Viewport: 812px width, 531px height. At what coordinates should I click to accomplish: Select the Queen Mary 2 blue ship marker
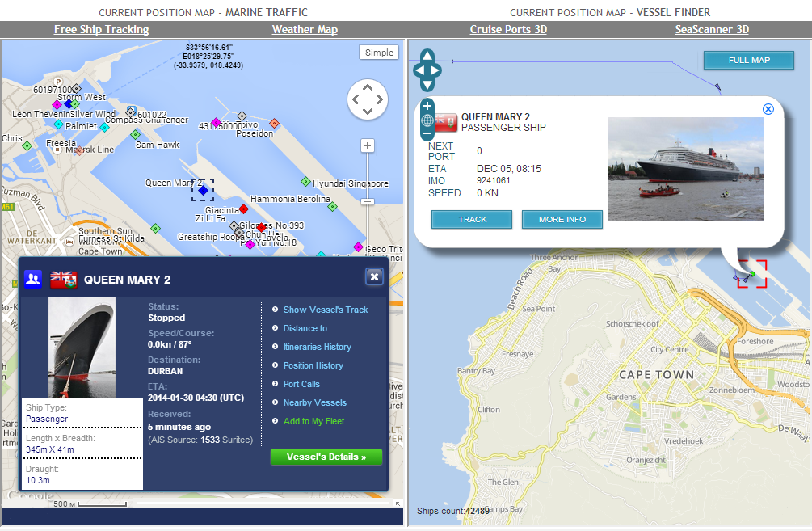pos(203,190)
